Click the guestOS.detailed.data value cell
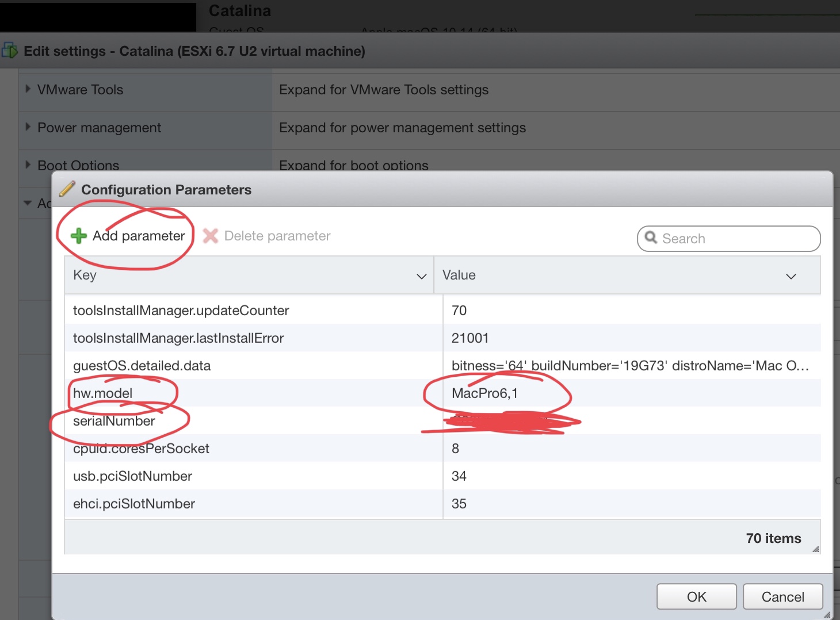The image size is (840, 620). (x=630, y=366)
